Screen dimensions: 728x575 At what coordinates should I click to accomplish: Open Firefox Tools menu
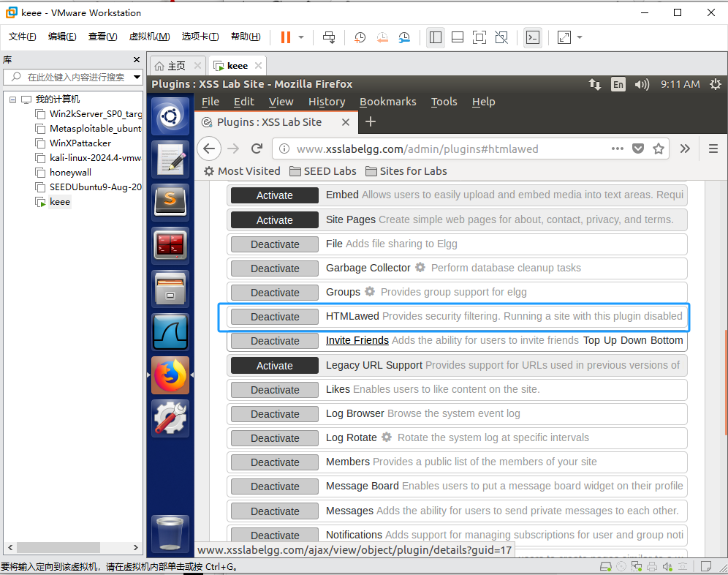(444, 102)
